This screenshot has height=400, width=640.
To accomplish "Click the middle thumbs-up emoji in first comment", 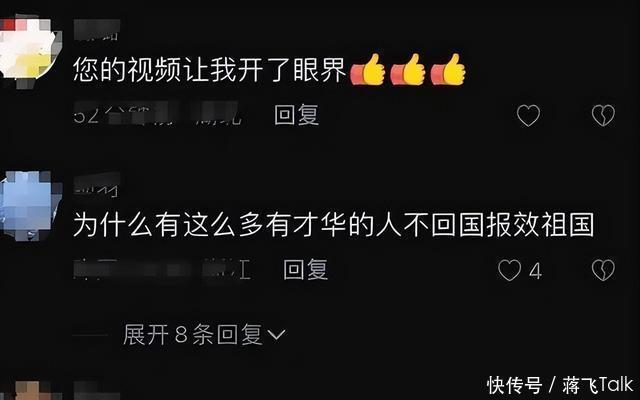I will click(408, 69).
